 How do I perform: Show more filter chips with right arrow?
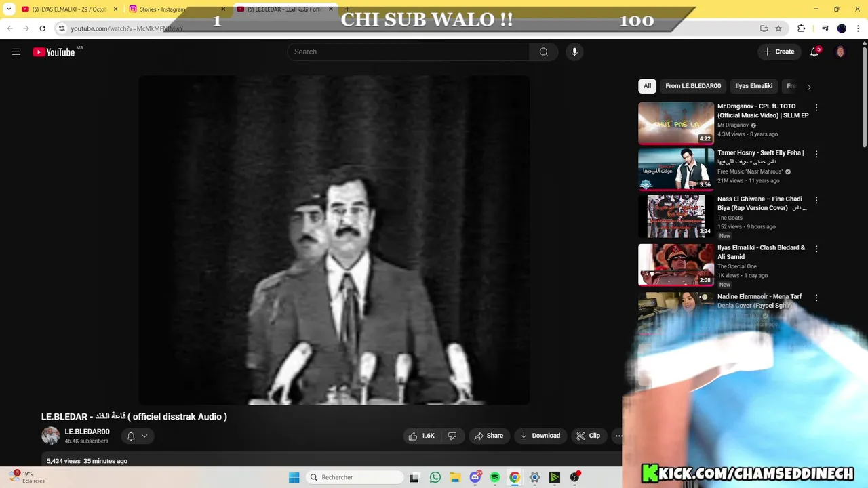[x=808, y=87]
